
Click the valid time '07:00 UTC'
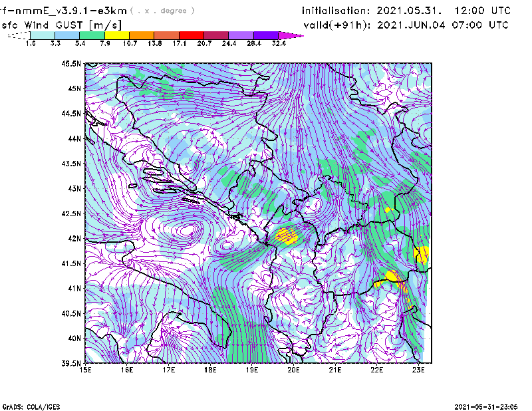coord(480,25)
